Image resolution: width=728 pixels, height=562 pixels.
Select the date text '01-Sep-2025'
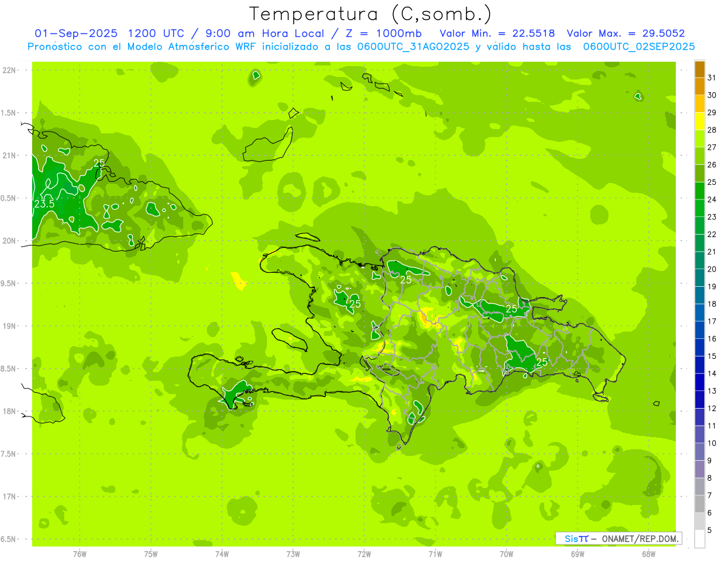coord(76,33)
